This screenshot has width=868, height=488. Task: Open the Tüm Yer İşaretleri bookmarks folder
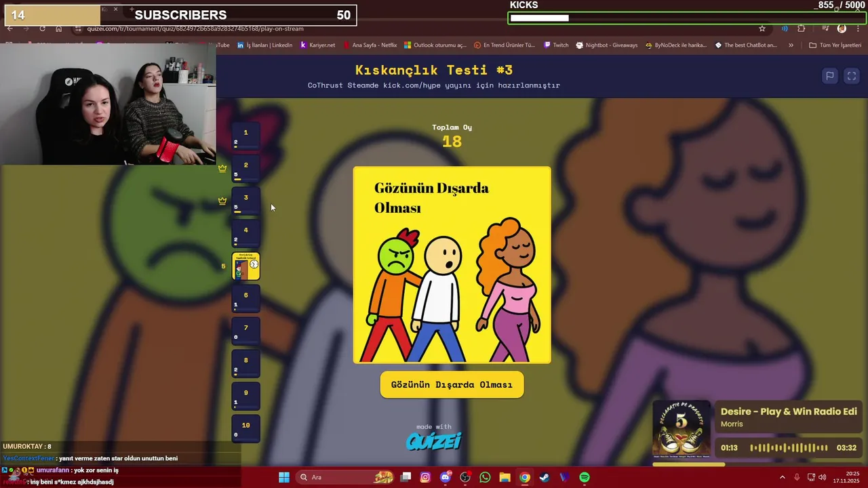[835, 45]
